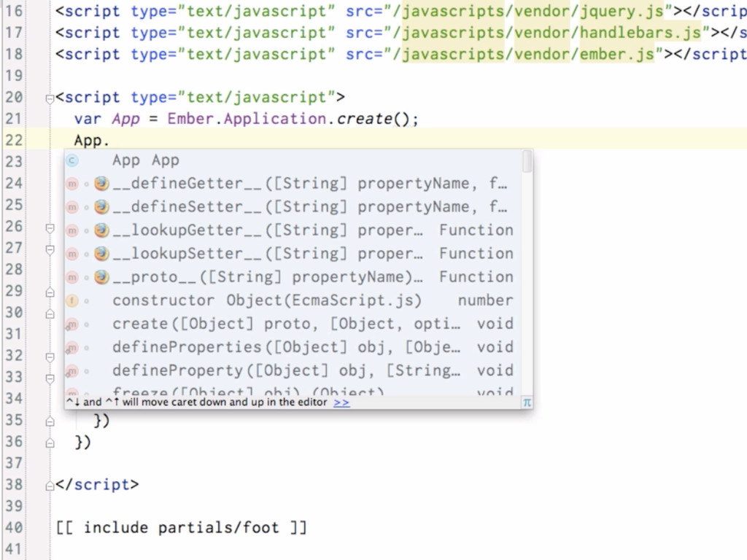Click method icon on __proto__ row
This screenshot has height=560, width=747.
tap(72, 277)
